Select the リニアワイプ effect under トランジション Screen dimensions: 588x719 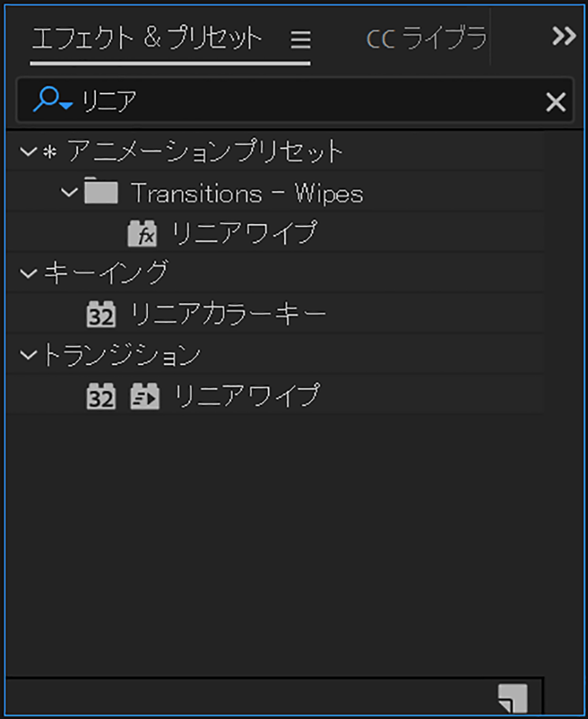246,396
